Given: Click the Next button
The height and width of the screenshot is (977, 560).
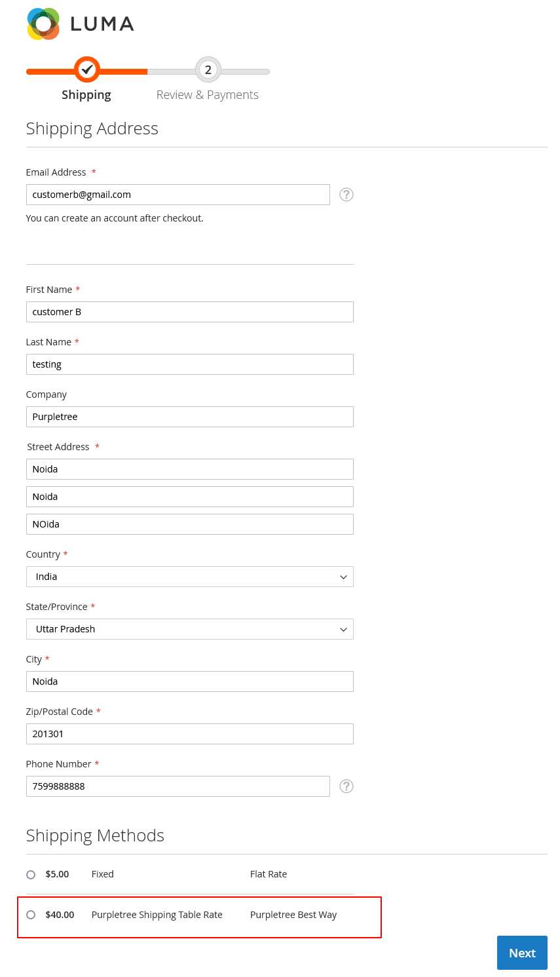Looking at the screenshot, I should pos(522,953).
